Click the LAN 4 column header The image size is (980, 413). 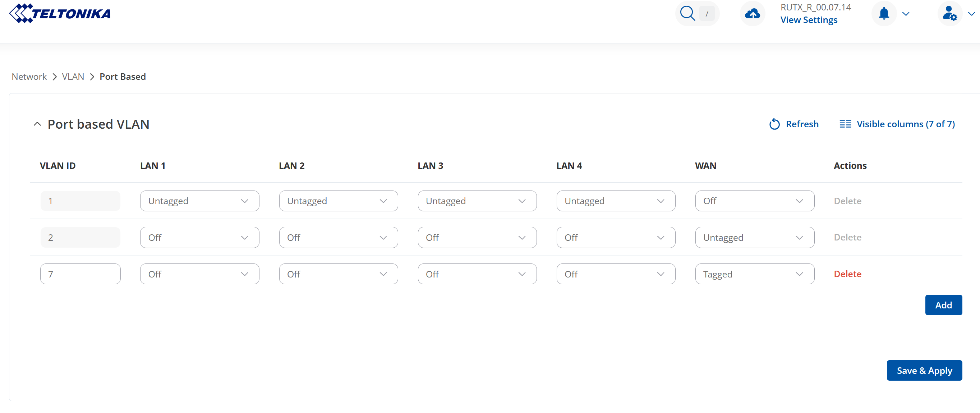(x=569, y=166)
